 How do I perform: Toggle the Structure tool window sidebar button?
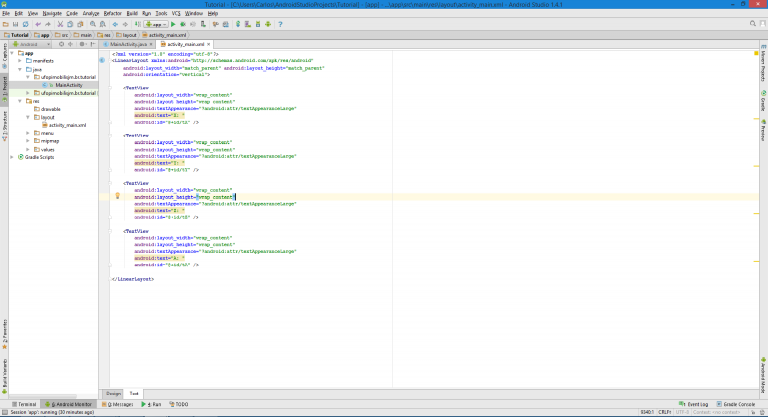click(4, 123)
